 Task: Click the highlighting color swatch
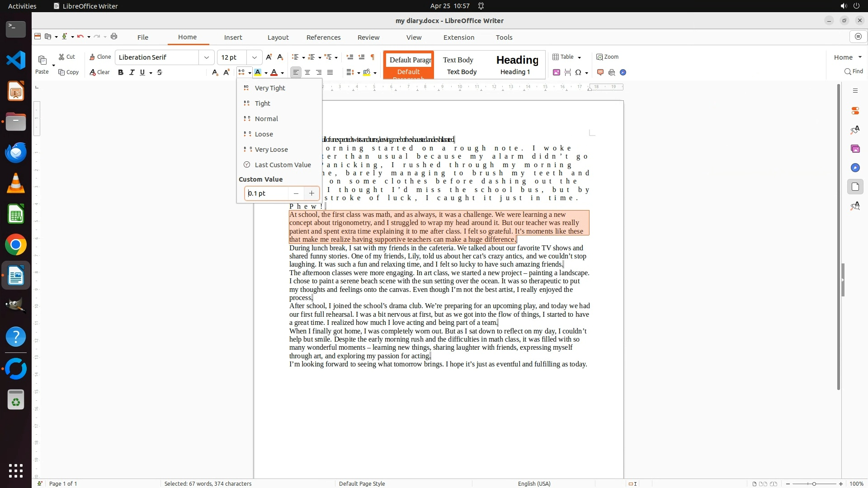[x=258, y=72]
